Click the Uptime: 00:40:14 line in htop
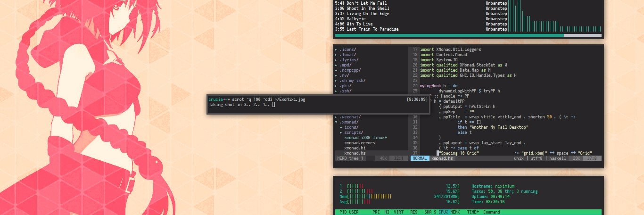This screenshot has height=215, width=644. point(490,197)
